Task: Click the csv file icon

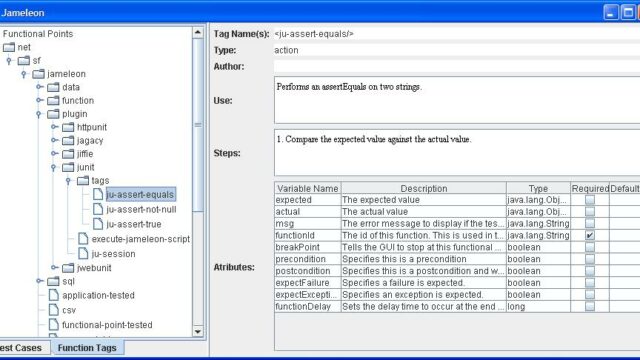Action: [x=53, y=310]
